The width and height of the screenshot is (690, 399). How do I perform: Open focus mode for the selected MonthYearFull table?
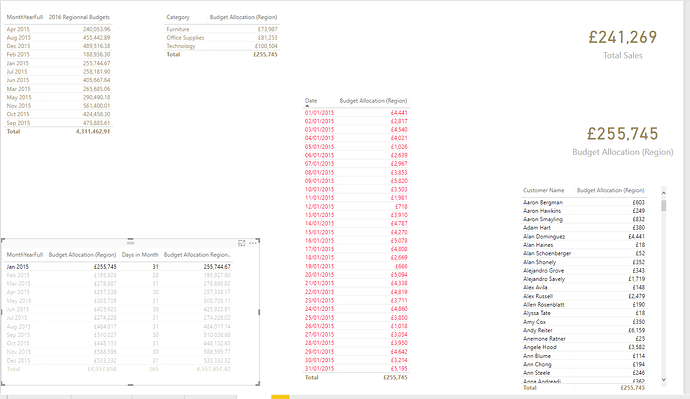tap(242, 243)
